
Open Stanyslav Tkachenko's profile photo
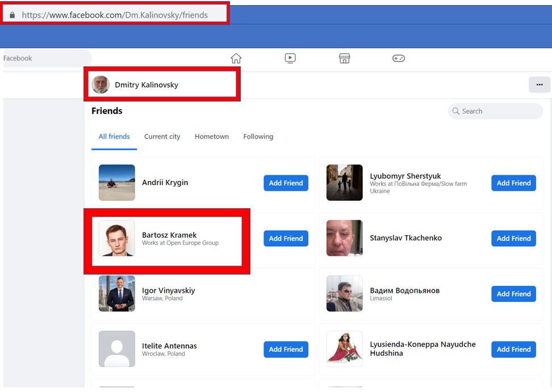[344, 238]
